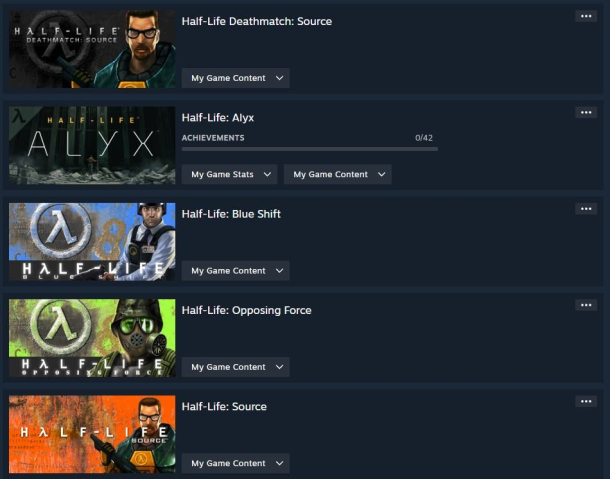Image resolution: width=610 pixels, height=479 pixels.
Task: Expand My Game Content for Blue Shift
Action: (235, 271)
